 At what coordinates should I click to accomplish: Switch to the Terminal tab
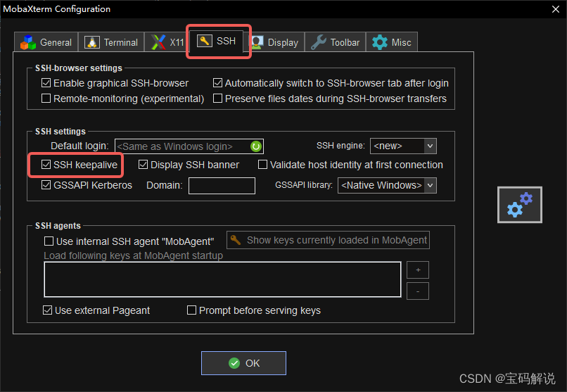tap(111, 42)
